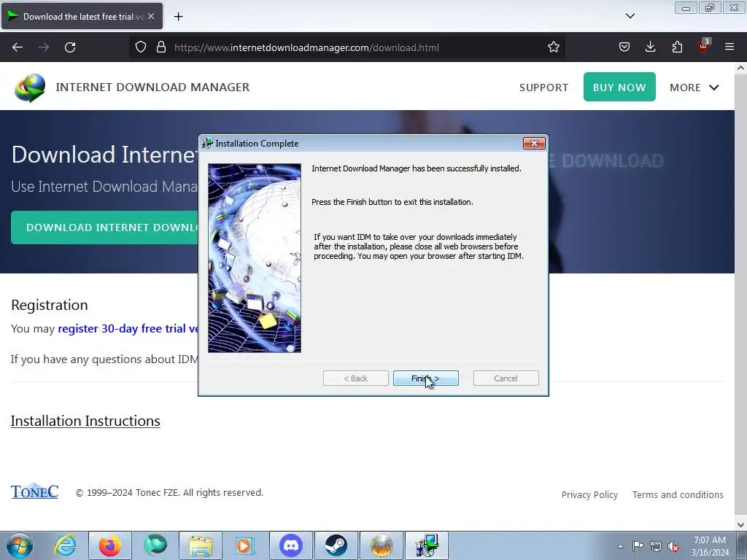Click the browser forward arrow
The height and width of the screenshot is (560, 747).
click(44, 47)
